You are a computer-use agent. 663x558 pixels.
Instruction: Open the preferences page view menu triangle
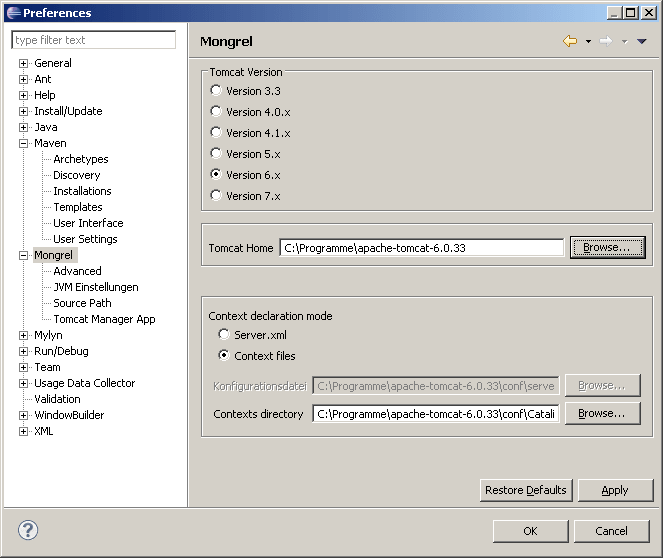point(642,41)
